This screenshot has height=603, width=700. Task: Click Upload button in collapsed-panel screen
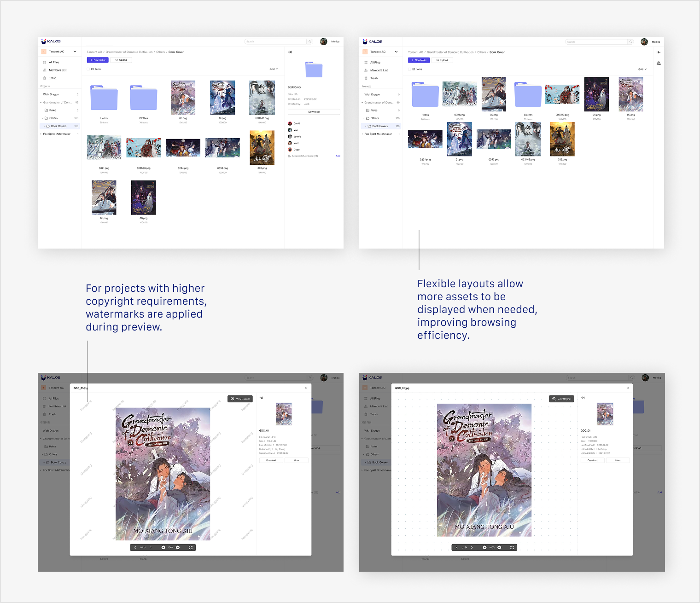(442, 60)
